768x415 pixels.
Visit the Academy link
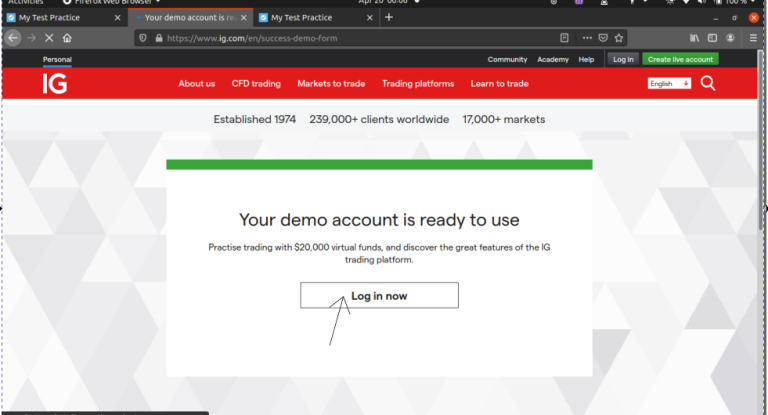pyautogui.click(x=553, y=59)
